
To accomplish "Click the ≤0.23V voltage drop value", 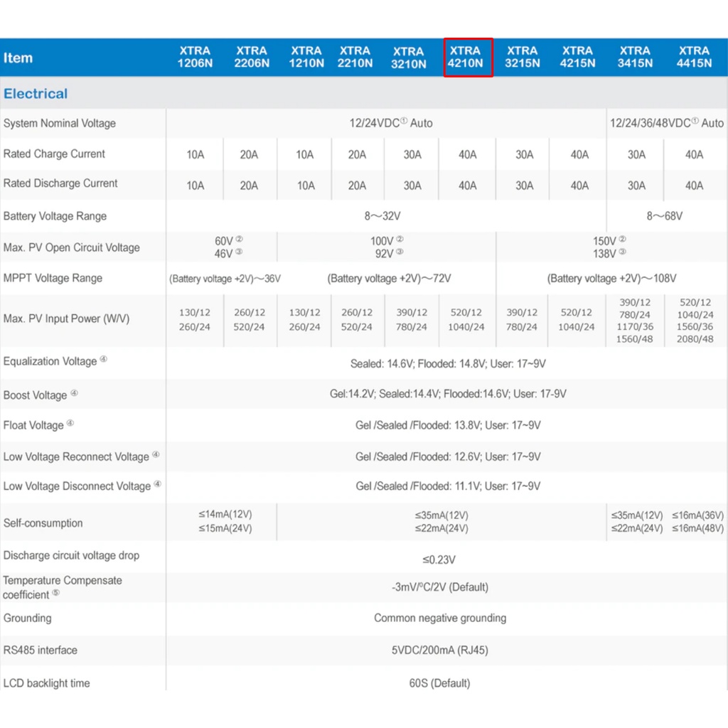I will [x=439, y=560].
